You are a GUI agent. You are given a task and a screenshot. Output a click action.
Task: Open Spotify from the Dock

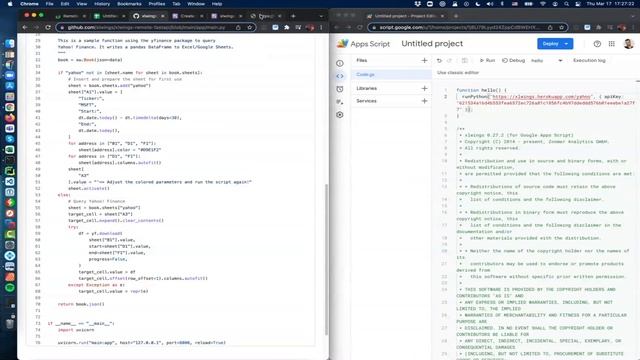pos(10,288)
